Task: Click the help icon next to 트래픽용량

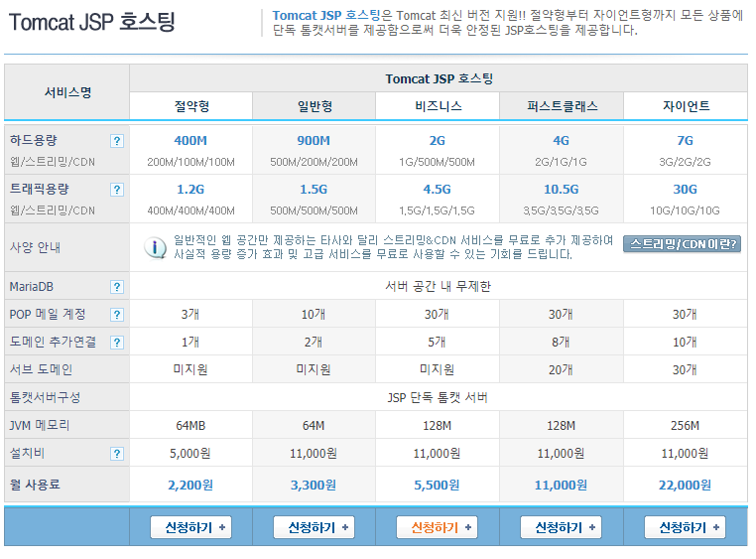Action: pyautogui.click(x=117, y=190)
